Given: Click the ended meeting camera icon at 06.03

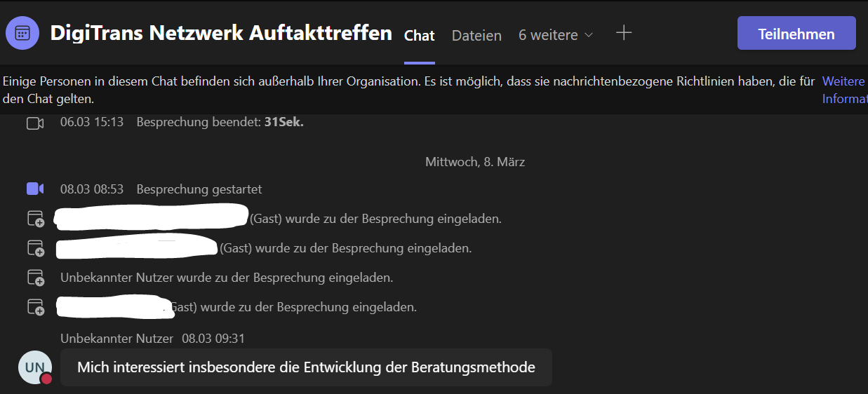Looking at the screenshot, I should tap(35, 123).
